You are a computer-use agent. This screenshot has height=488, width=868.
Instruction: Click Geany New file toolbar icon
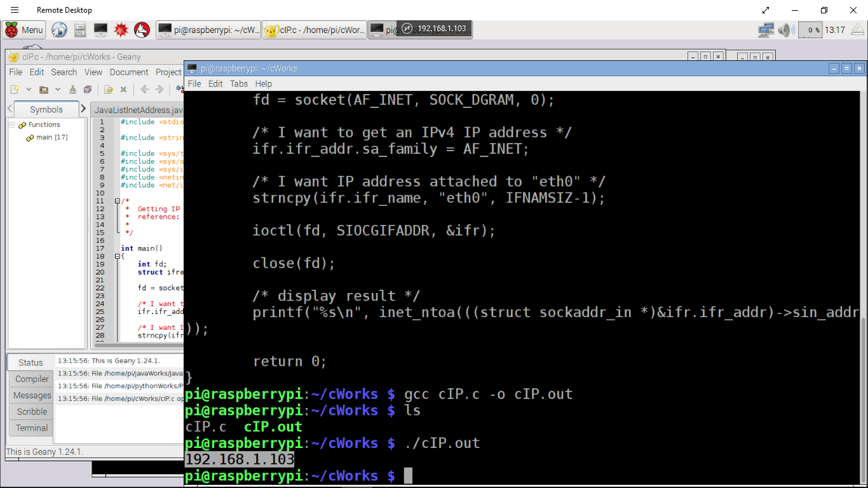pyautogui.click(x=15, y=90)
